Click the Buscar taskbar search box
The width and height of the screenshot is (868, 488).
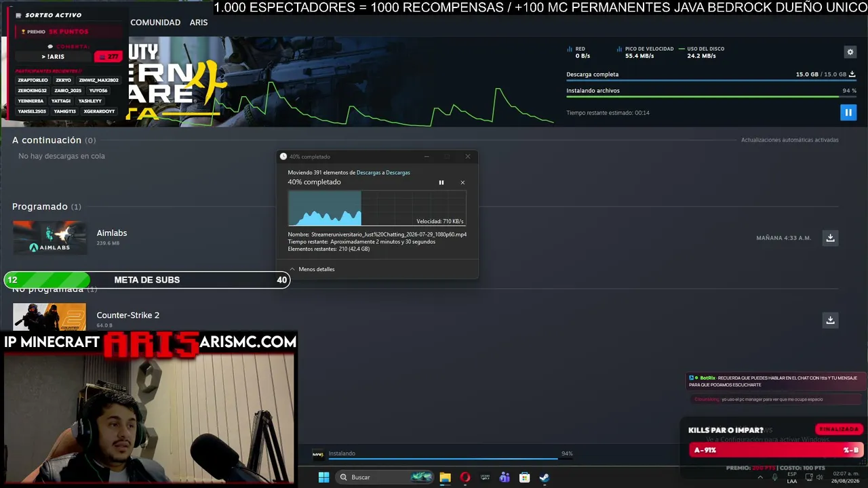pos(385,477)
